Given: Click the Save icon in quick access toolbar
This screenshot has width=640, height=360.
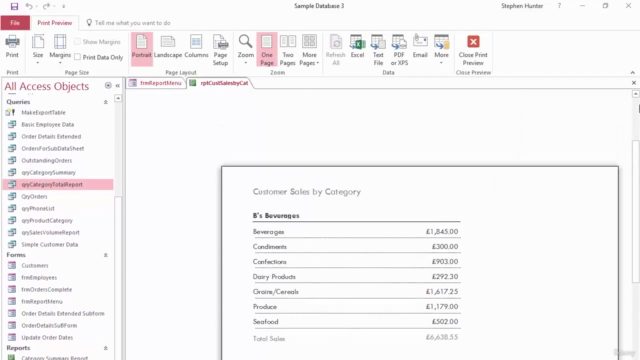Looking at the screenshot, I should (14, 6).
